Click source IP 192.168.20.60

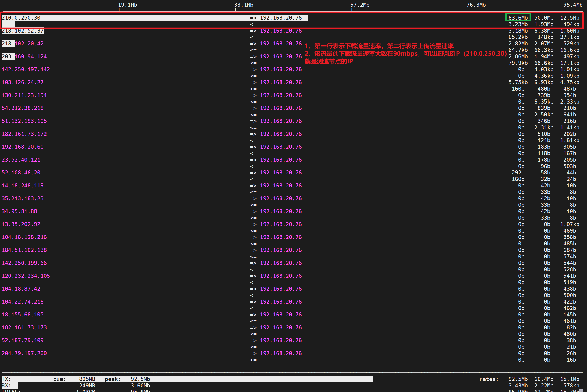pos(23,147)
